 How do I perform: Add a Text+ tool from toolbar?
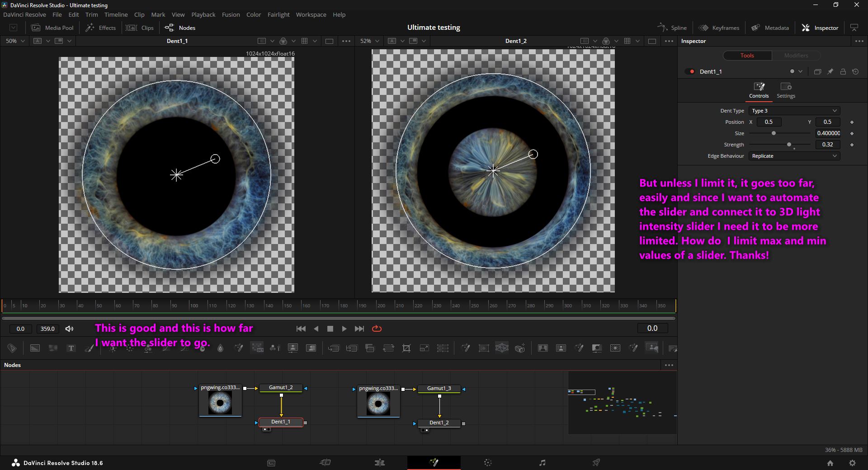71,348
